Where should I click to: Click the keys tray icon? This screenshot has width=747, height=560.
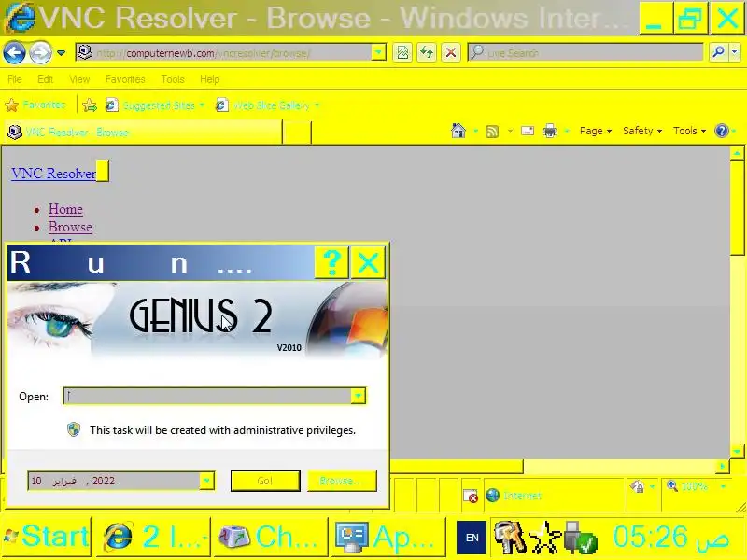click(510, 538)
